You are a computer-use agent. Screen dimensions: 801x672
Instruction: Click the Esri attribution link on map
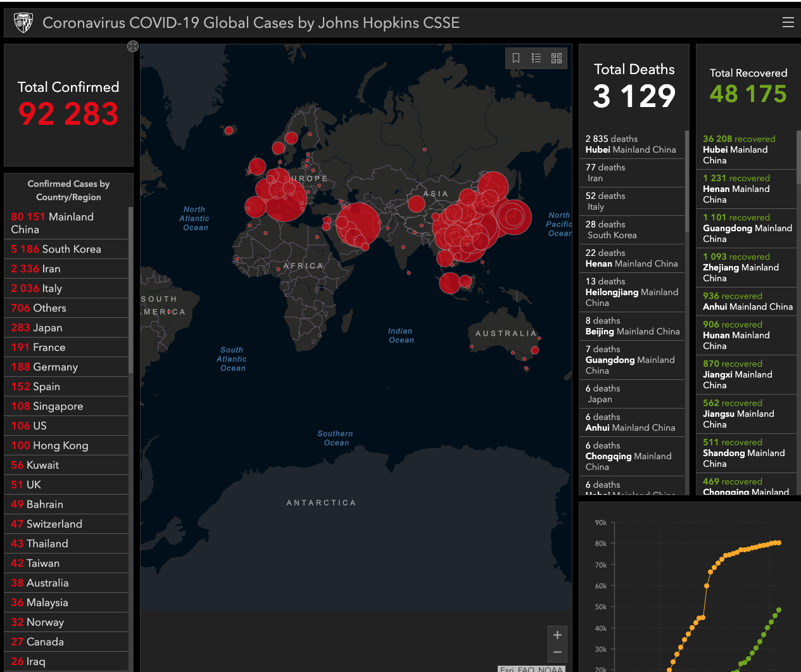tap(507, 669)
